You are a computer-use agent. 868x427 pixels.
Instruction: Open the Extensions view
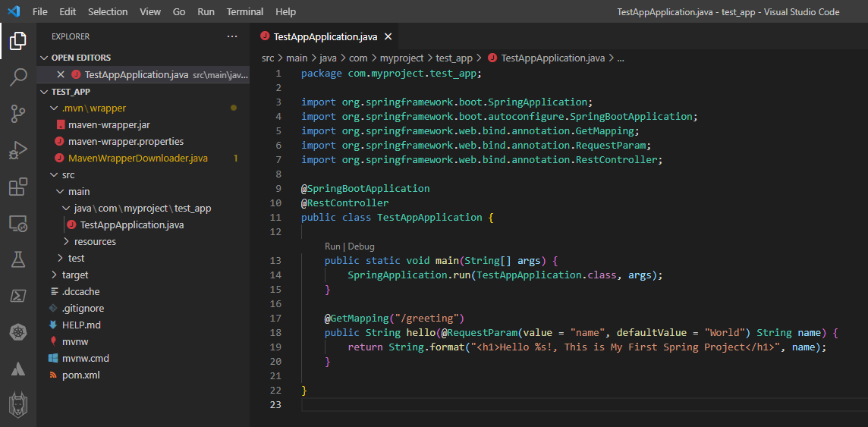pyautogui.click(x=17, y=187)
